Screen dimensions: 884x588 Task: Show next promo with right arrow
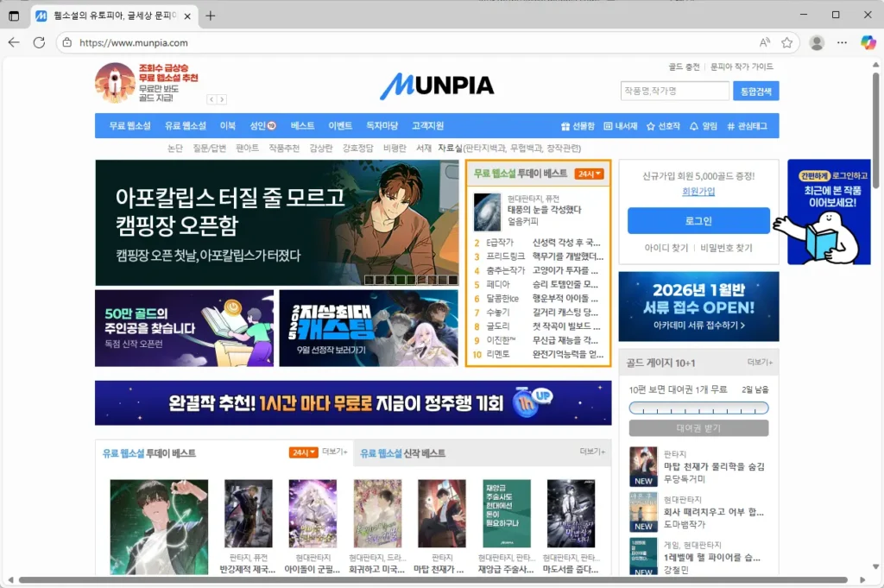222,99
